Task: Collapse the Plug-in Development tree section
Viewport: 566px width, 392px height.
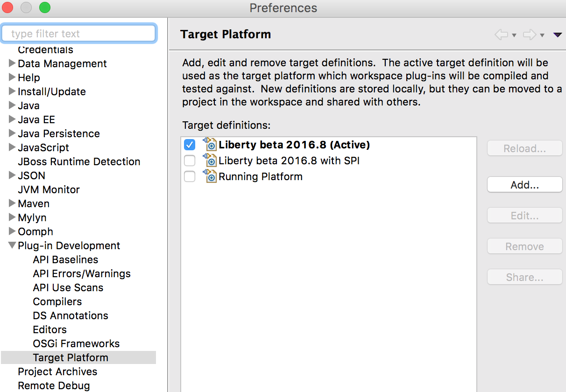Action: (x=11, y=245)
